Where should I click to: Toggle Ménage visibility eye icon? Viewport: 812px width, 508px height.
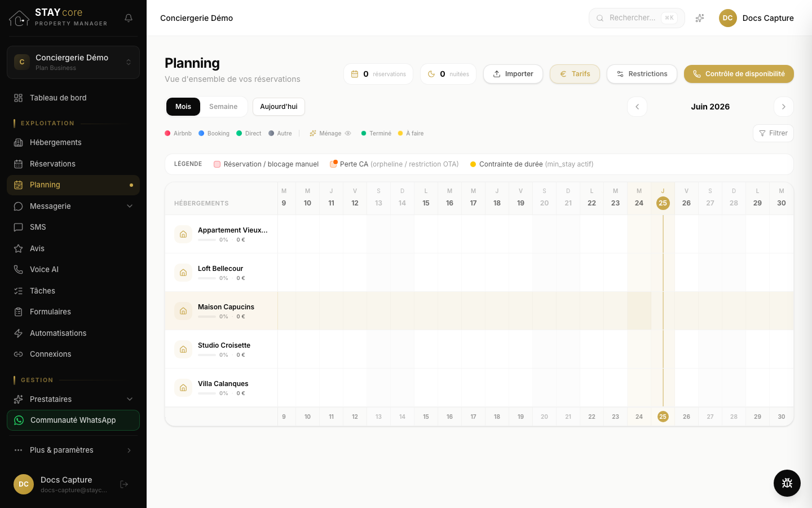[x=348, y=133]
